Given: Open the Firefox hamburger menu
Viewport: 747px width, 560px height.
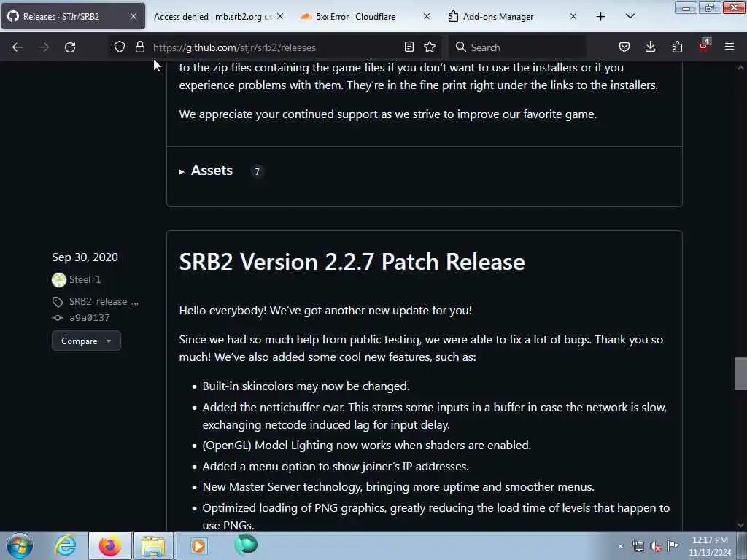Looking at the screenshot, I should point(729,47).
